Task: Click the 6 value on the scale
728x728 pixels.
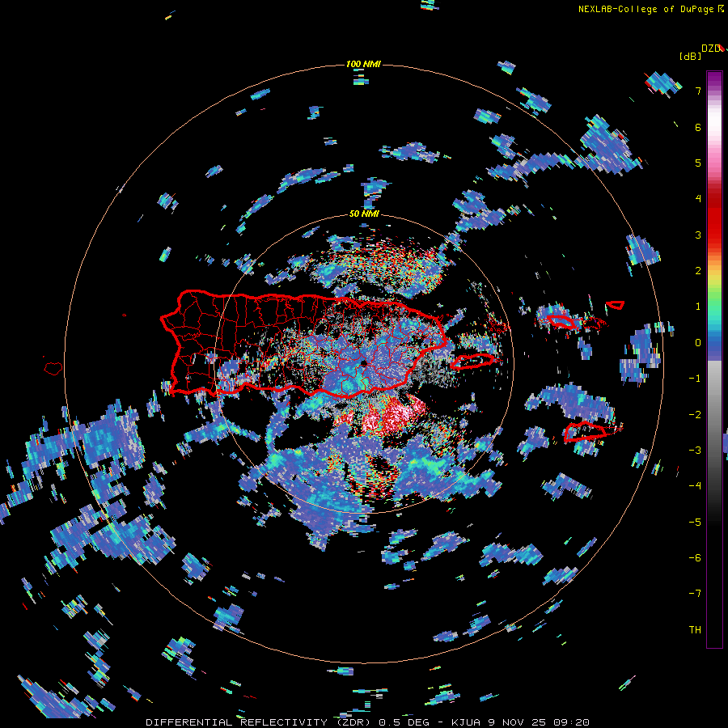Action: [x=698, y=127]
